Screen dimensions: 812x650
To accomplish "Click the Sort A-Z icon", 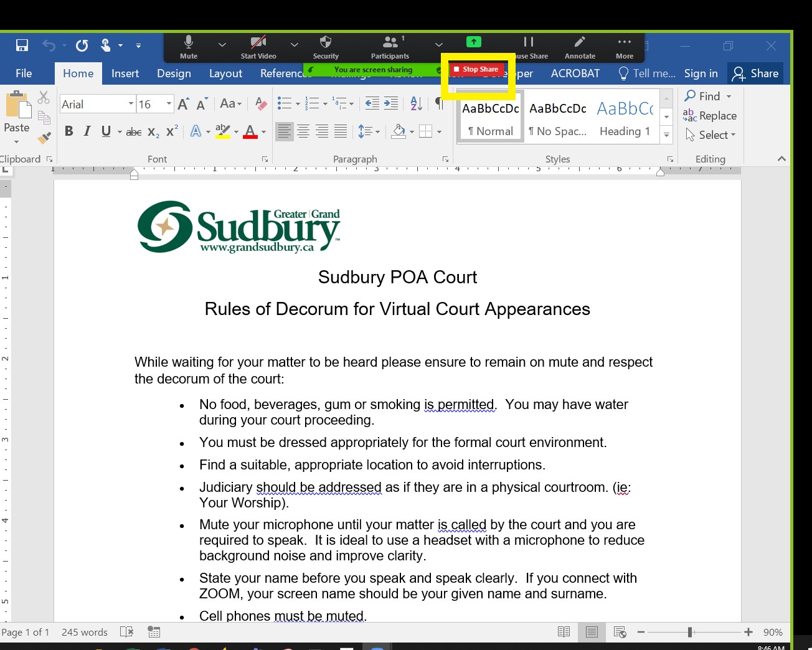I will (416, 103).
